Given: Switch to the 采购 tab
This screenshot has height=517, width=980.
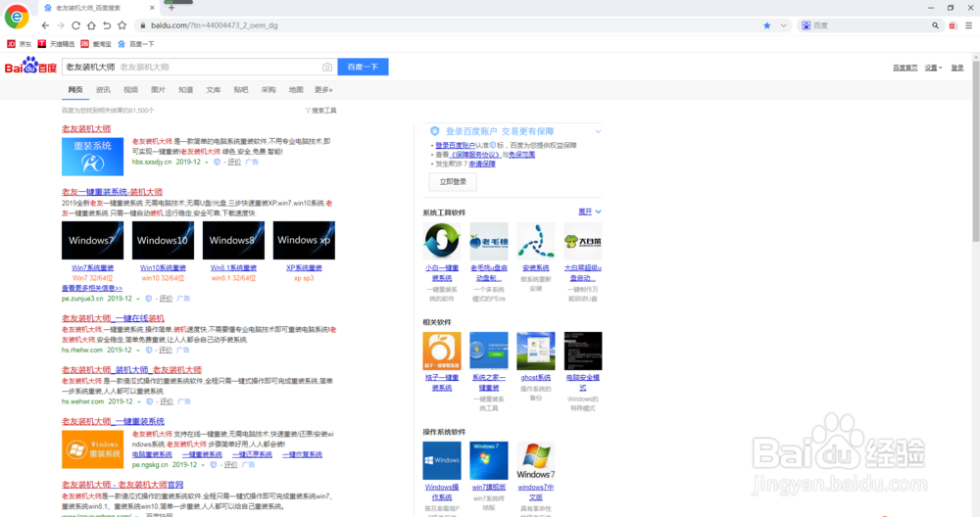Looking at the screenshot, I should click(x=269, y=90).
